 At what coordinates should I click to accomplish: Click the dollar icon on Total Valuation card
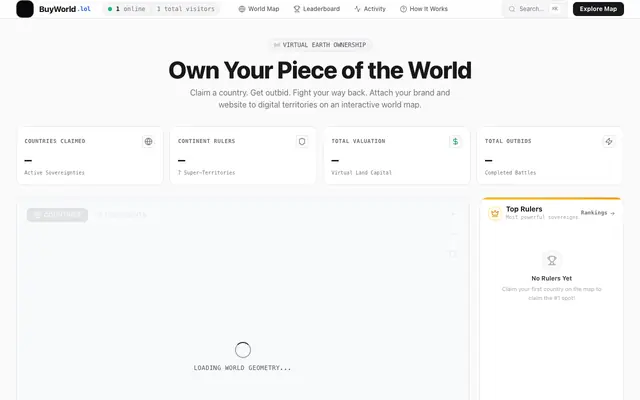tap(456, 142)
